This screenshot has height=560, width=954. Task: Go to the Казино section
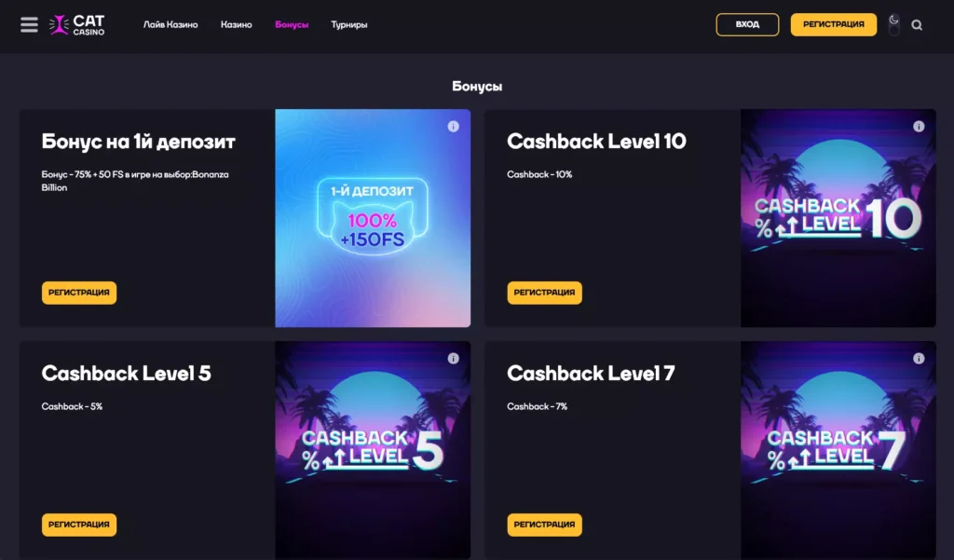coord(236,25)
